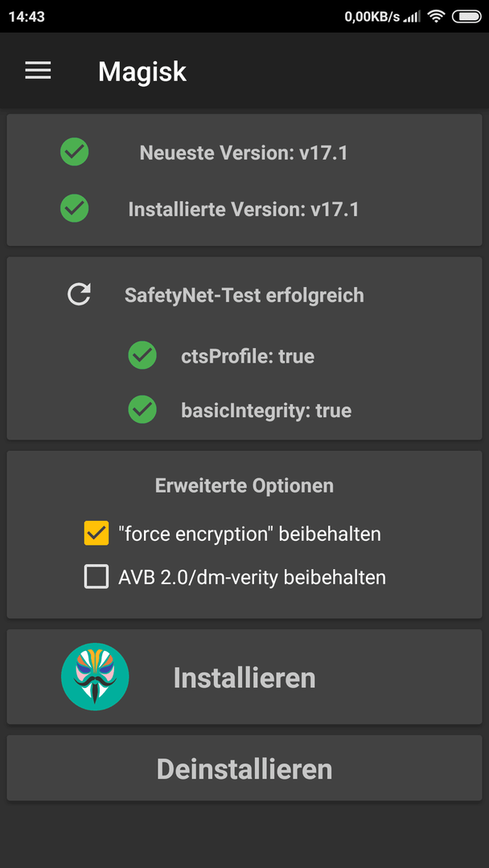Tap the basicIntegrity green check icon

142,410
